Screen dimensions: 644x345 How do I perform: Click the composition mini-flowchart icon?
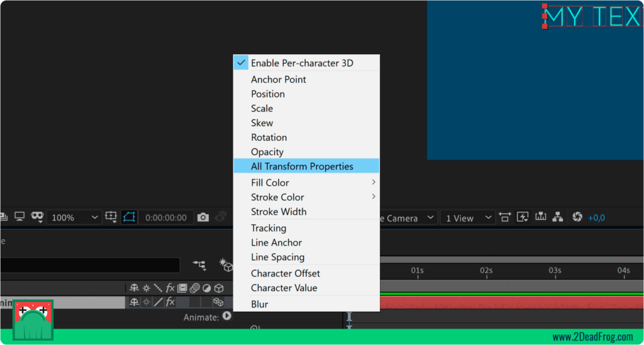click(200, 265)
